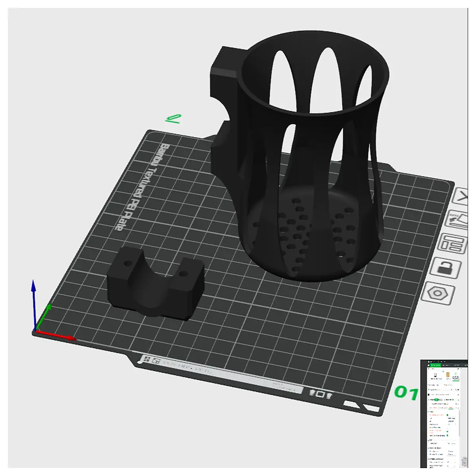The height and width of the screenshot is (476, 476).
Task: Open the settings panel thumbnail inset
Action: point(444,414)
